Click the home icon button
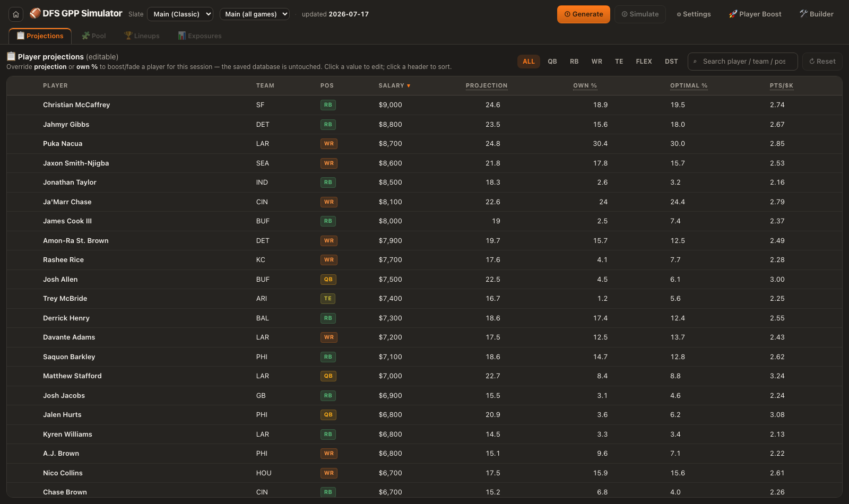The image size is (849, 504). (x=16, y=14)
